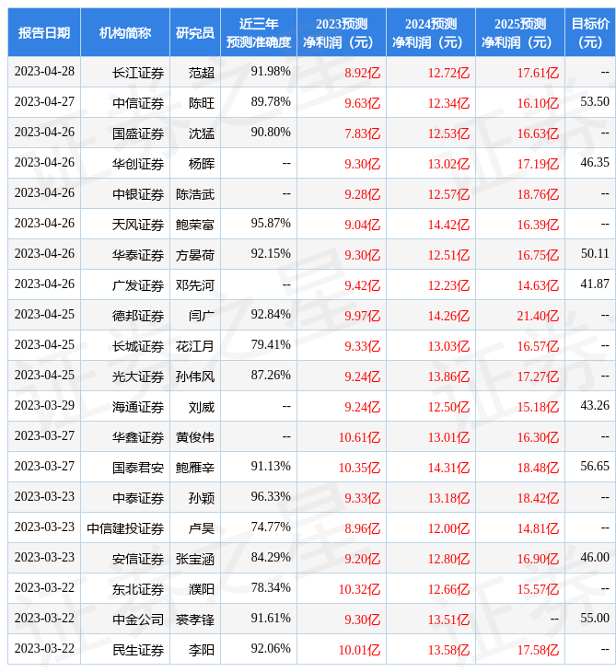Image resolution: width=616 pixels, height=672 pixels.
Task: Click researcher name 范超
Action: (x=202, y=73)
